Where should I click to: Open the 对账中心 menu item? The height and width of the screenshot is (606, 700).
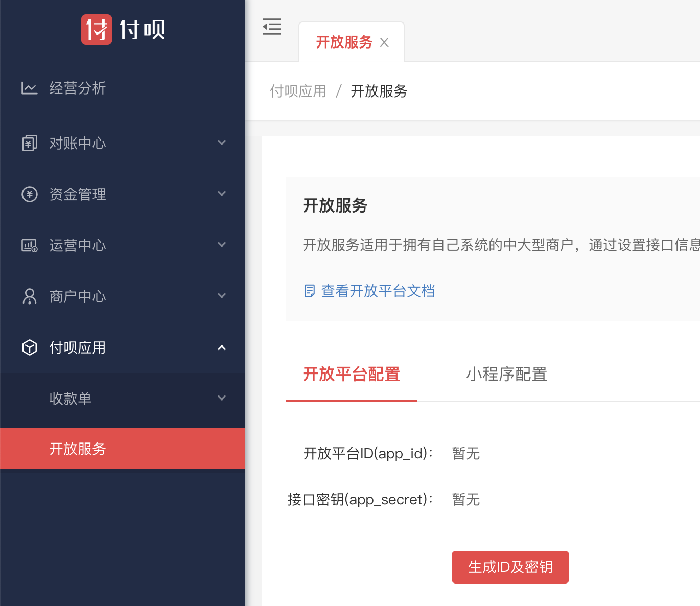coord(123,143)
